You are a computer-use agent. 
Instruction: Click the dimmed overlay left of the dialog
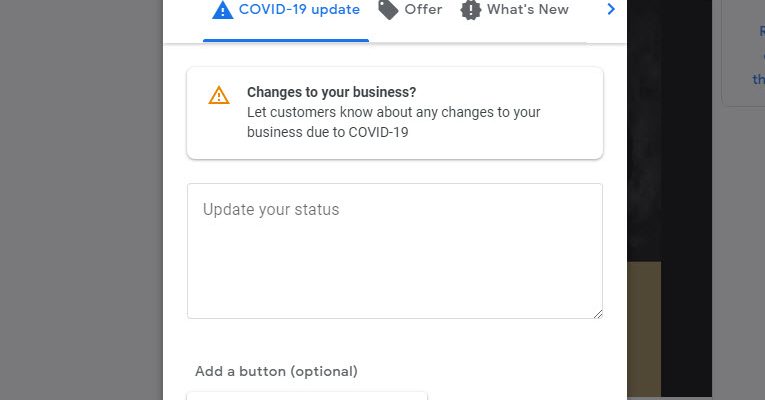click(80, 200)
